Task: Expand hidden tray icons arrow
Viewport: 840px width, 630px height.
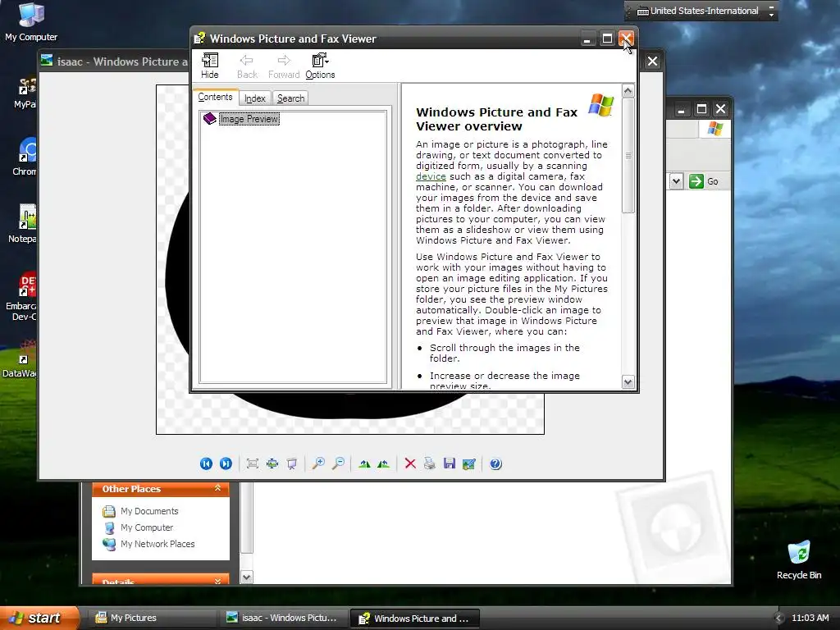Action: [x=779, y=619]
